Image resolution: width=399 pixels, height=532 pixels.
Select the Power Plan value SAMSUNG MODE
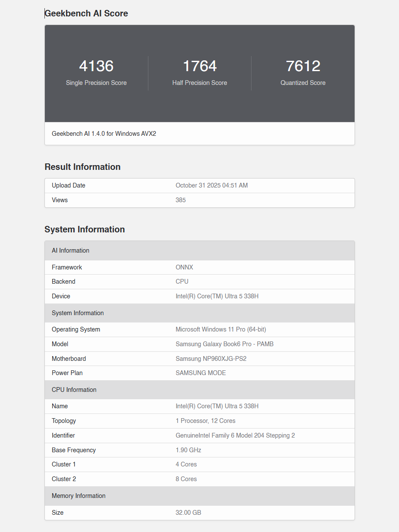(x=201, y=373)
